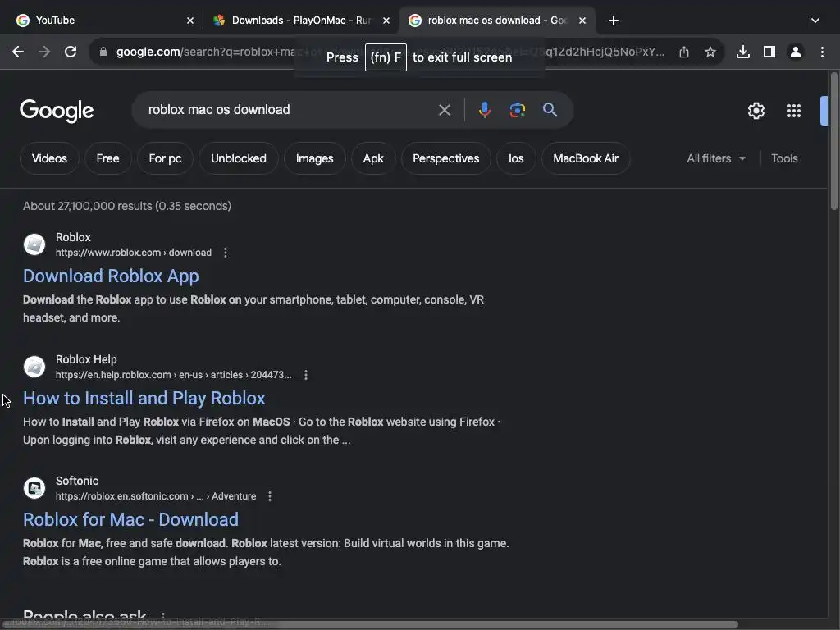Share this page from address bar
The image size is (840, 630).
pyautogui.click(x=684, y=52)
